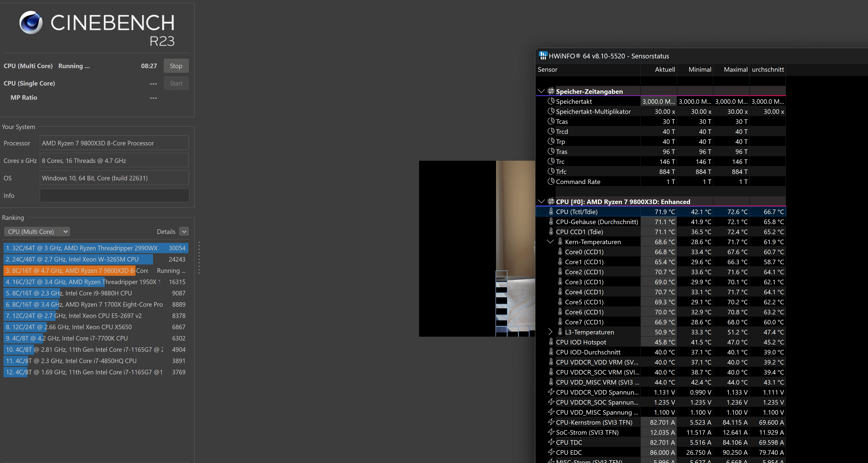Click the clock icon next to Speichertakt-Multiplikator
The height and width of the screenshot is (463, 868).
tap(551, 111)
